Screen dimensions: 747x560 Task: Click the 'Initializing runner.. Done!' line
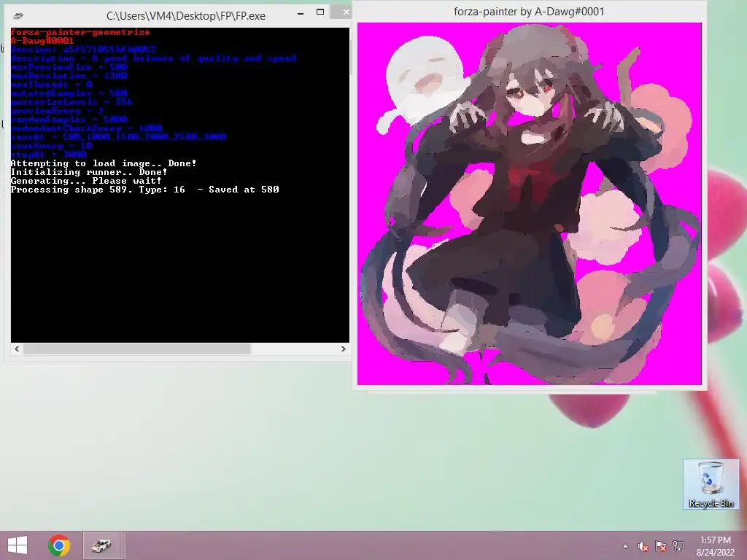pyautogui.click(x=89, y=172)
